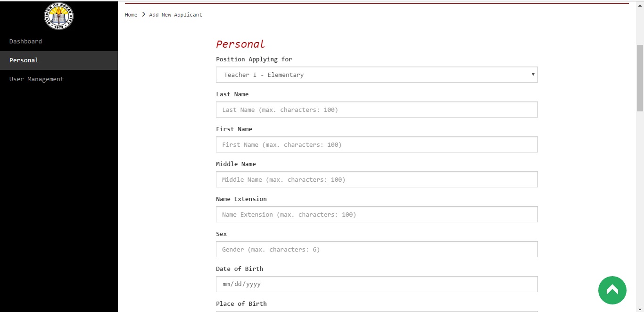Focus the Last Name text field
Image resolution: width=644 pixels, height=312 pixels.
click(376, 110)
